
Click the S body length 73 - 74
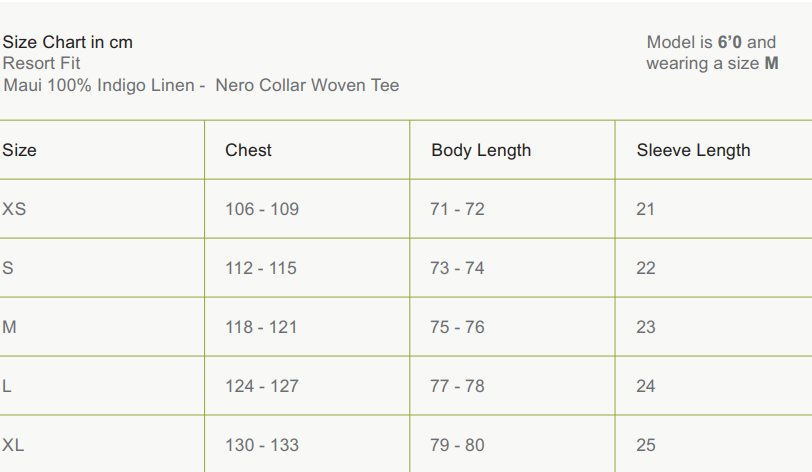click(457, 268)
